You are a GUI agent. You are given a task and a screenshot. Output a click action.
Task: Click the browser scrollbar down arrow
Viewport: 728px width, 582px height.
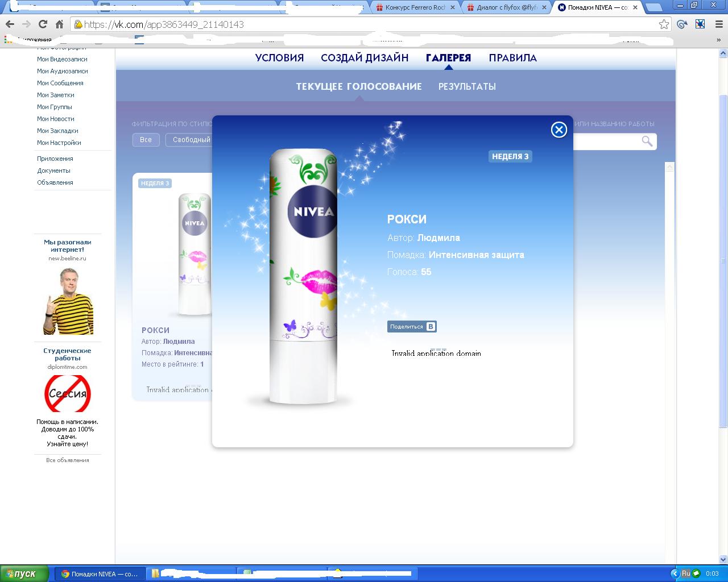(723, 559)
